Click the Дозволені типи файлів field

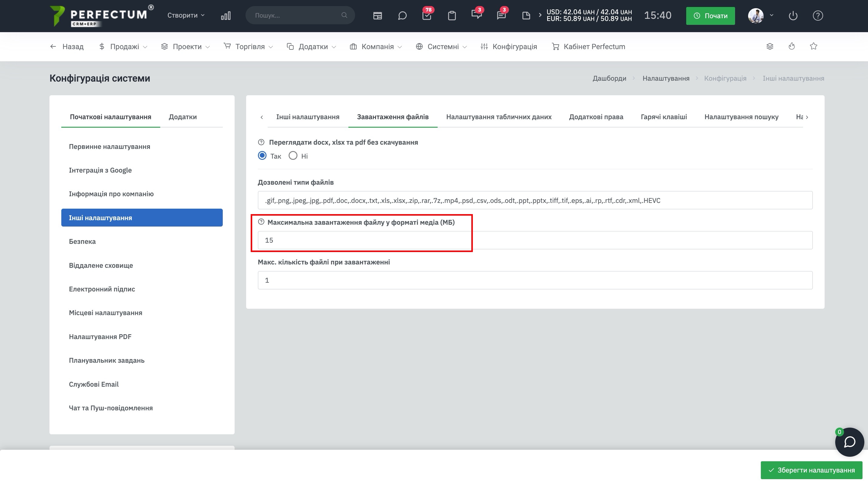(x=535, y=200)
